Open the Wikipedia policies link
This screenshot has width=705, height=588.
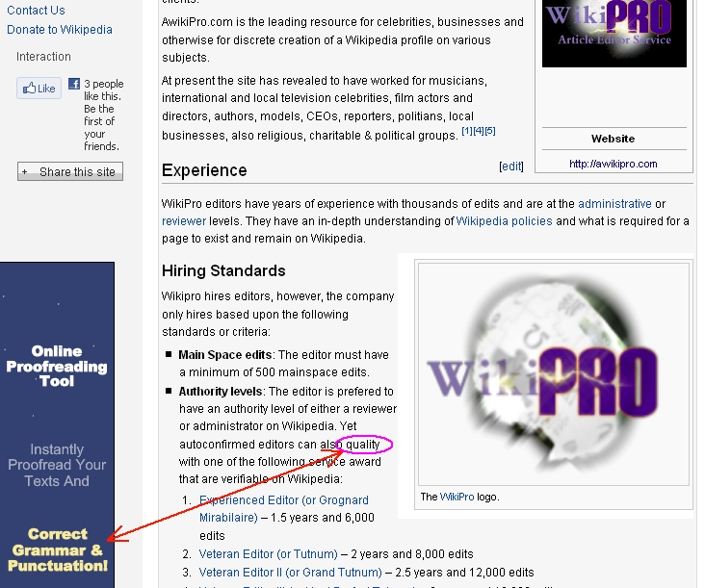point(504,221)
